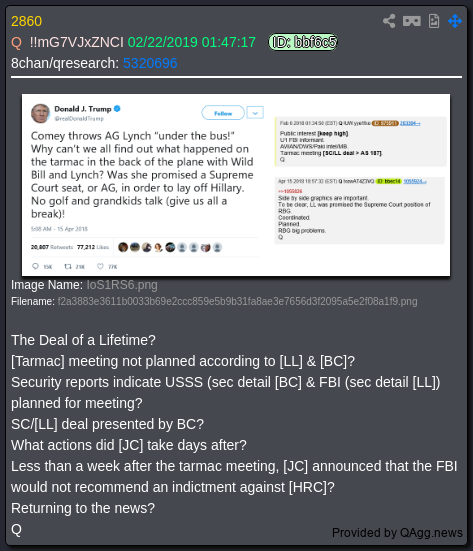Click the 02/22/2019 timestamp

pyautogui.click(x=192, y=42)
